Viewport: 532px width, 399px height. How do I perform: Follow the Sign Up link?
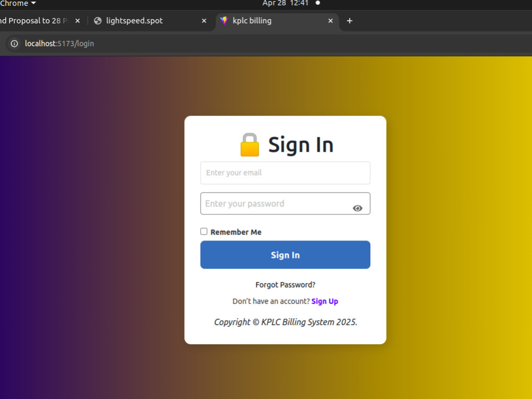click(325, 301)
